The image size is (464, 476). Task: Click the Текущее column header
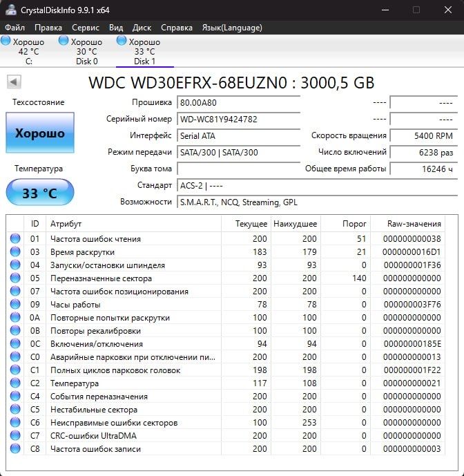246,224
